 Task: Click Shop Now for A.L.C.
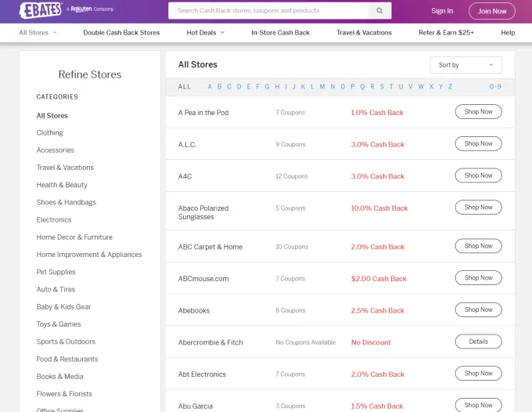(478, 143)
